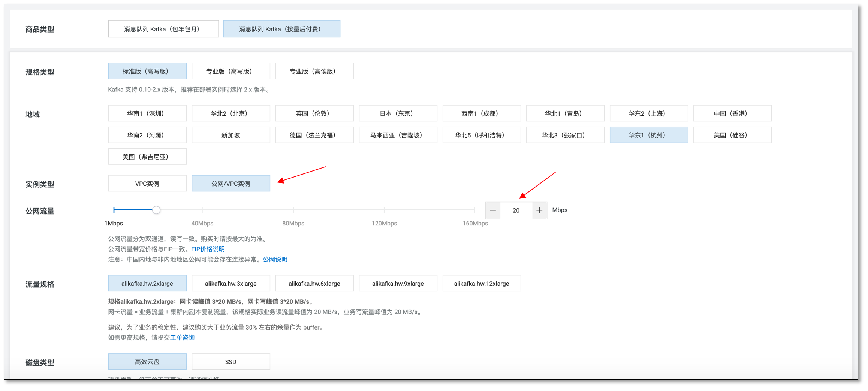Choose the SSD disk type
This screenshot has width=868, height=391.
(x=230, y=362)
